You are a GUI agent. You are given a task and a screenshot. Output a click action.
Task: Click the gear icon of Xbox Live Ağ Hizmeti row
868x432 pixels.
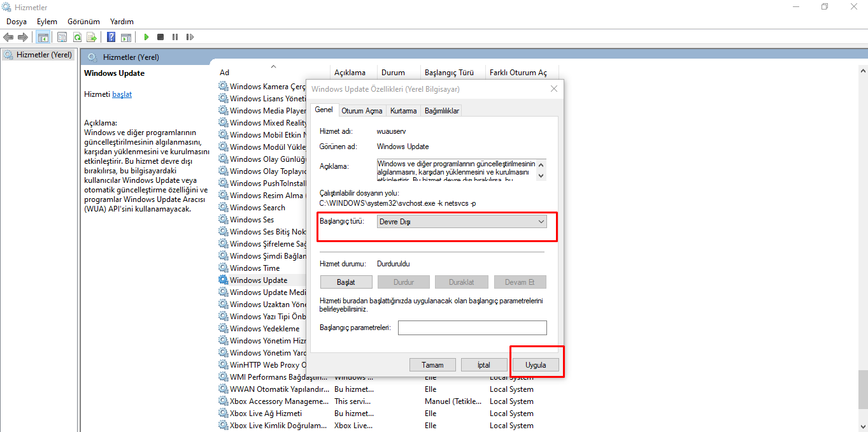(x=224, y=413)
